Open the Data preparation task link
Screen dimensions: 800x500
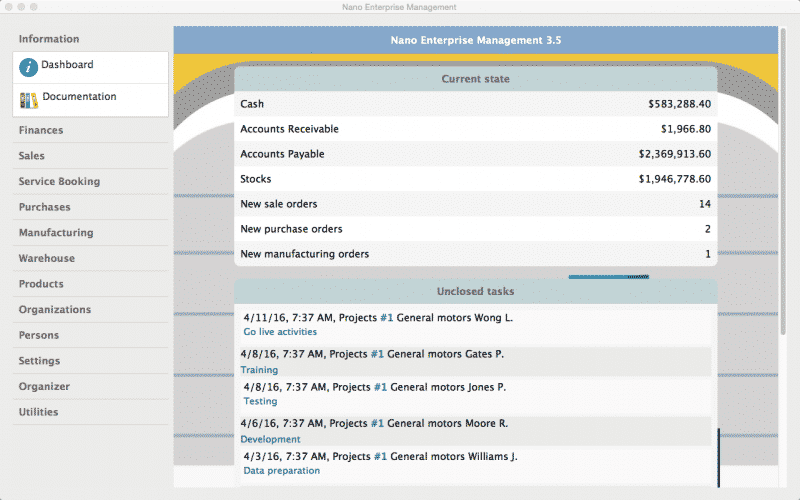pyautogui.click(x=282, y=470)
